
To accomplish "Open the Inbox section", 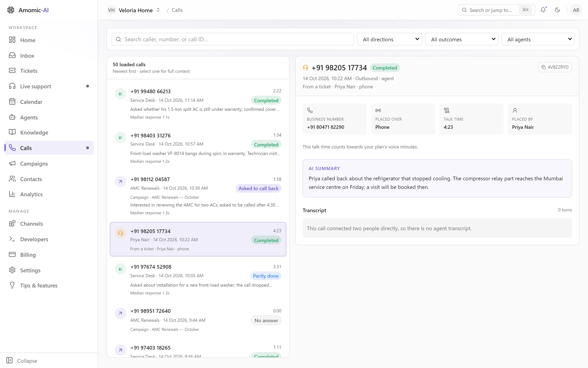I will pos(49,55).
